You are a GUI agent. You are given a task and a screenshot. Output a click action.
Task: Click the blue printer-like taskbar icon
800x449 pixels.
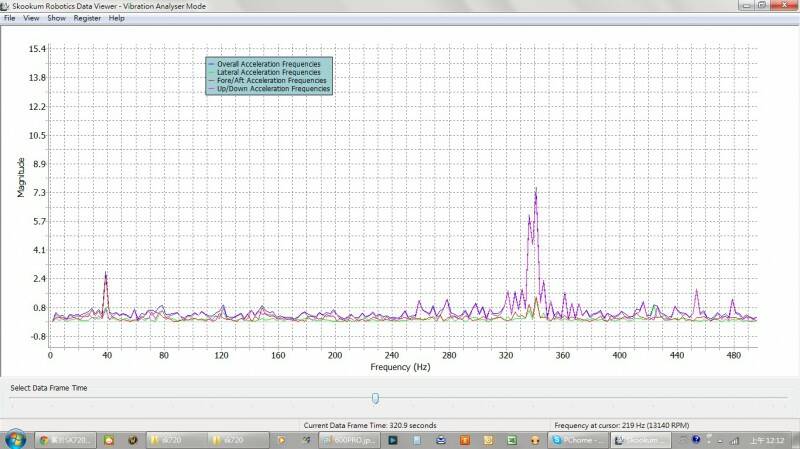pos(441,440)
